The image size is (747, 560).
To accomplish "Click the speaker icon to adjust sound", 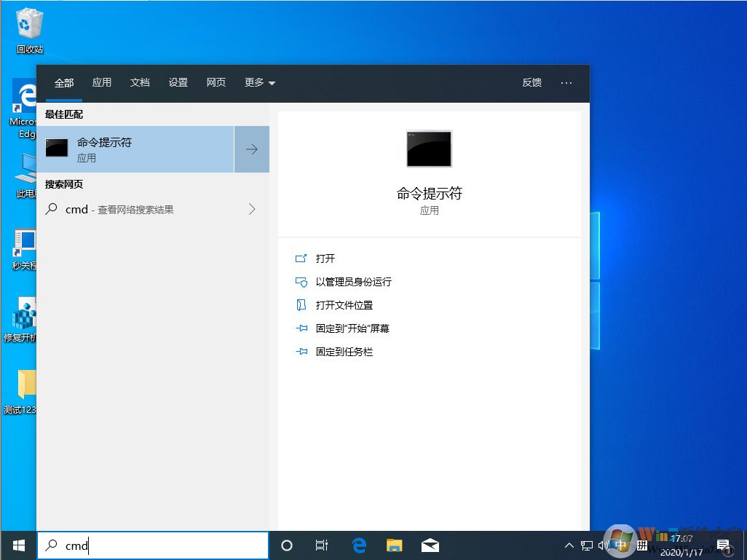I will click(604, 545).
